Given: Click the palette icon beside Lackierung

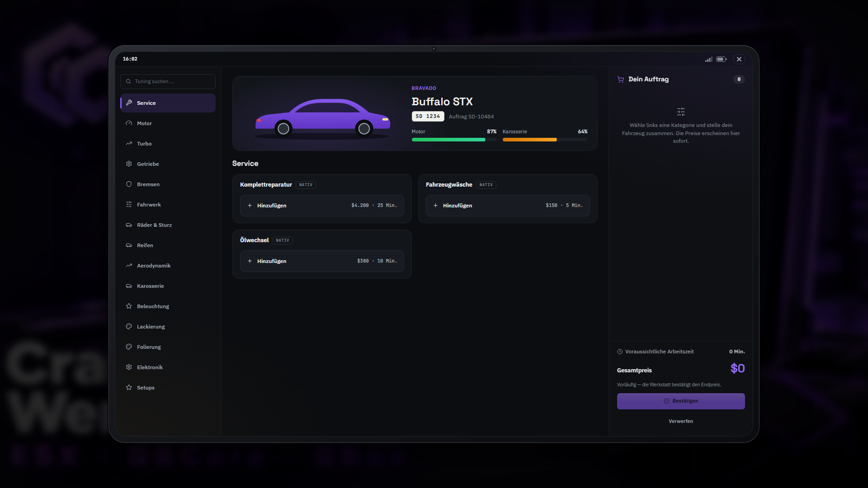Looking at the screenshot, I should click(x=129, y=327).
